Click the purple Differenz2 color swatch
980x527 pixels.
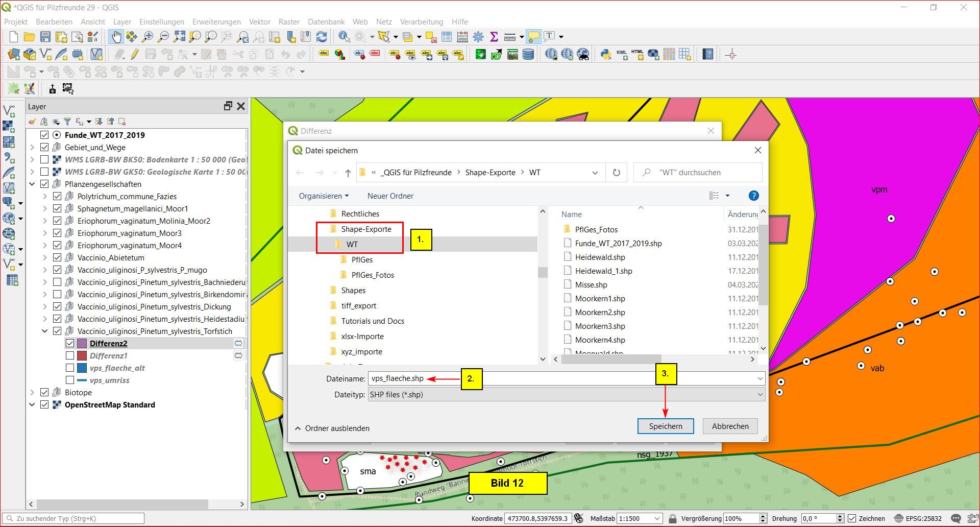click(82, 343)
